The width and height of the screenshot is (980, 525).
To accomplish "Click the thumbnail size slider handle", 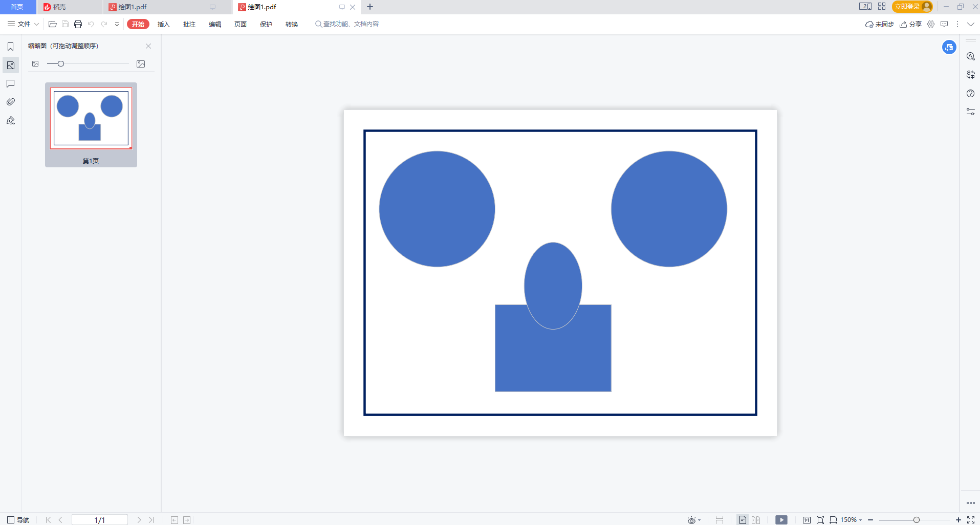I will coord(61,64).
